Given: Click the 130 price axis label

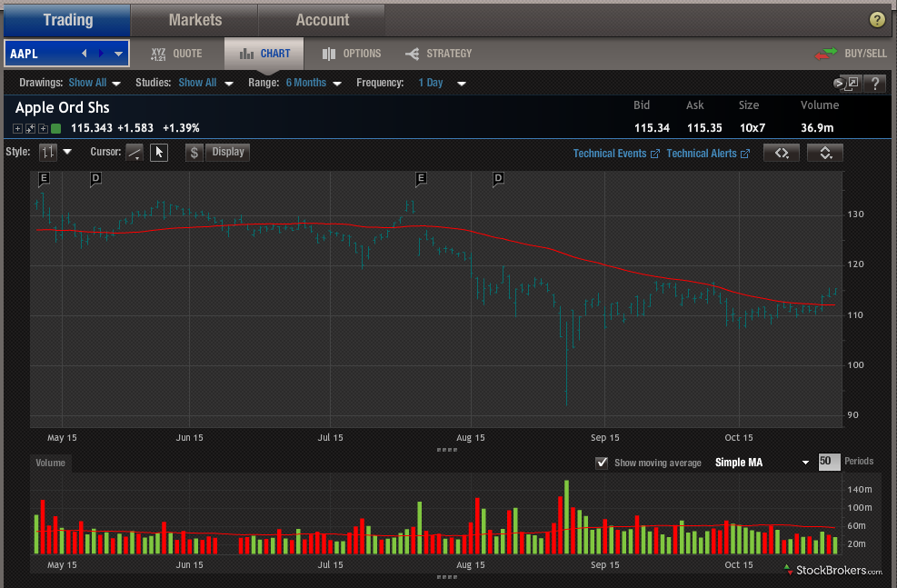Looking at the screenshot, I should click(856, 214).
